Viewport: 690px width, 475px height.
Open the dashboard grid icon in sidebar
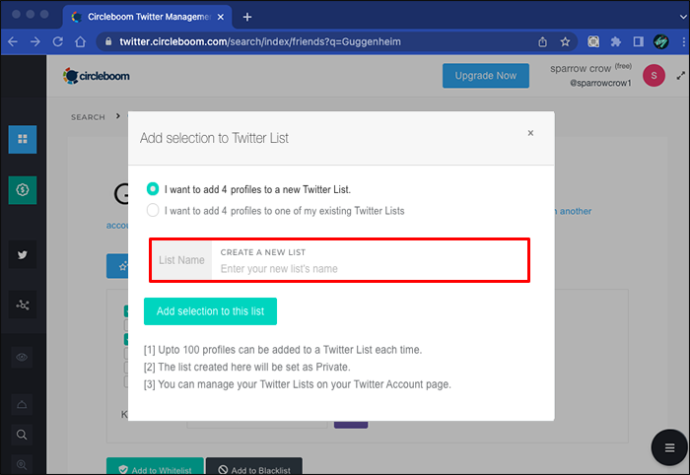[x=22, y=139]
